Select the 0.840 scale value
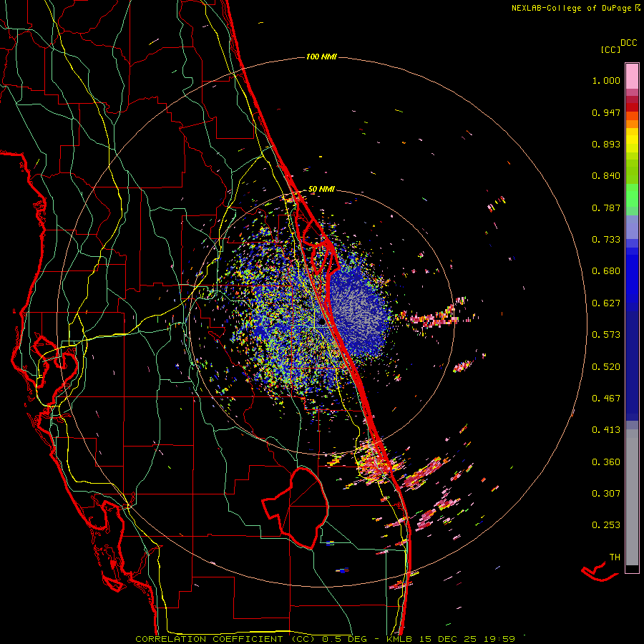 (606, 176)
